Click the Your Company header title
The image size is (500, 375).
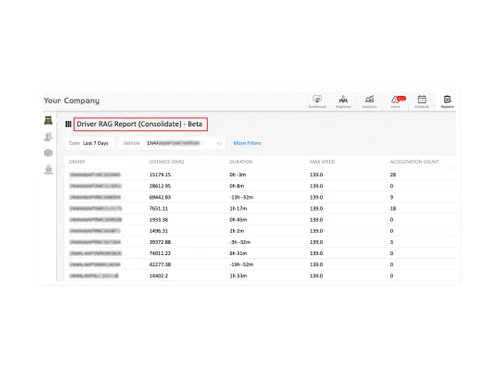[x=72, y=100]
